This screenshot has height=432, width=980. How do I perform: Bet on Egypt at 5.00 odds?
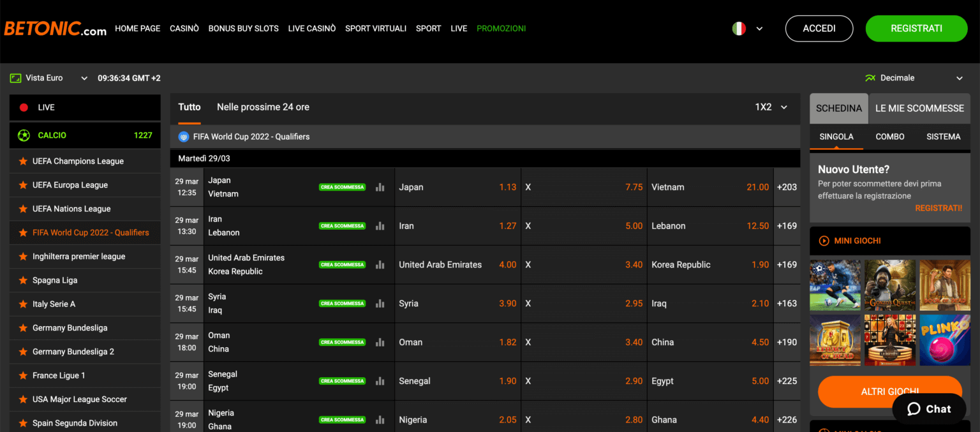[x=710, y=381]
